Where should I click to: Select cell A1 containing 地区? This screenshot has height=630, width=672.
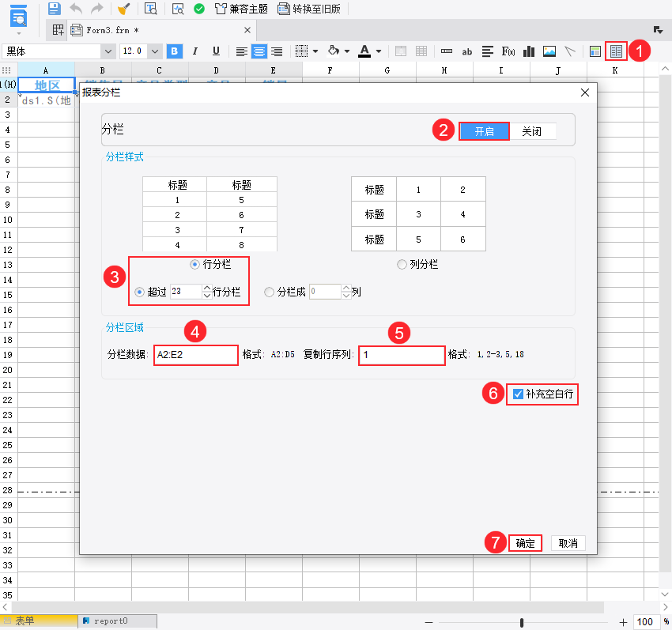pyautogui.click(x=47, y=85)
